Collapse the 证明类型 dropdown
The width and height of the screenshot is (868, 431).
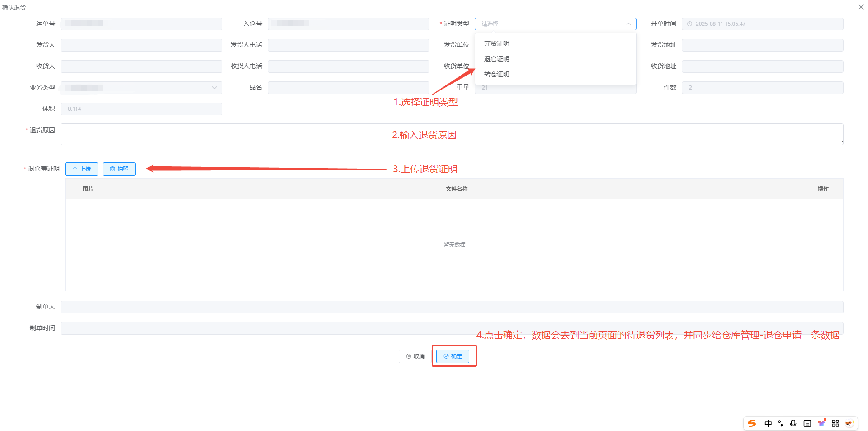coord(628,24)
